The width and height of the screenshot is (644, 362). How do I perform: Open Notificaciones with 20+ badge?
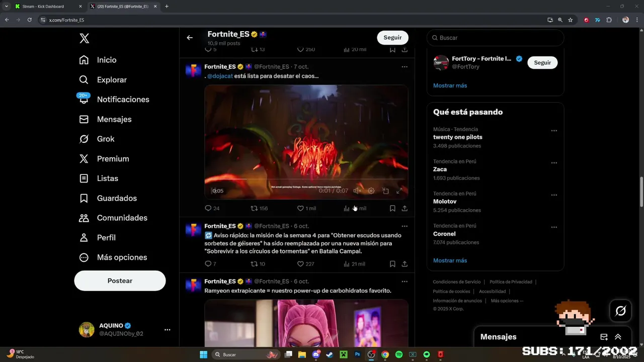pos(114,100)
